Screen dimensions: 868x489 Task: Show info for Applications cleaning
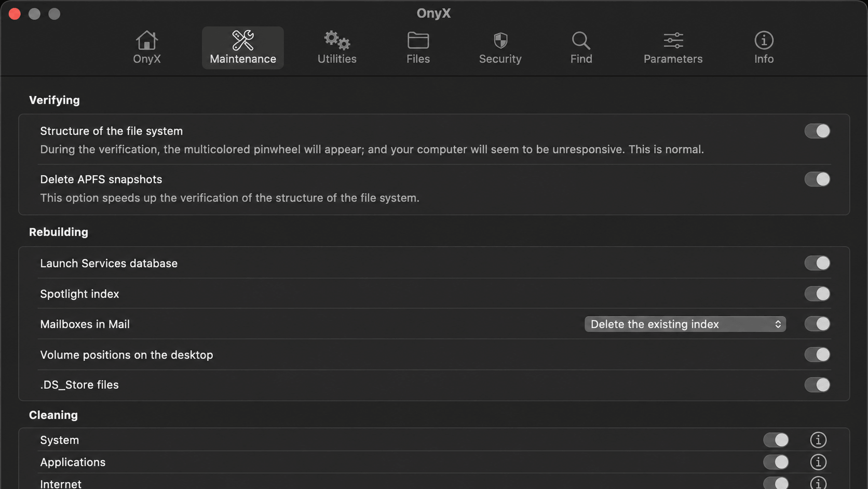click(818, 462)
